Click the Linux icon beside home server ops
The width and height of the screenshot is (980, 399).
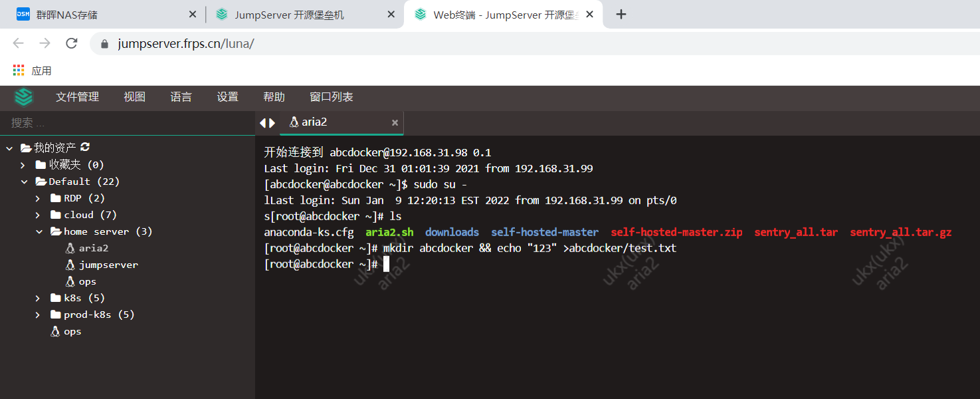click(70, 281)
